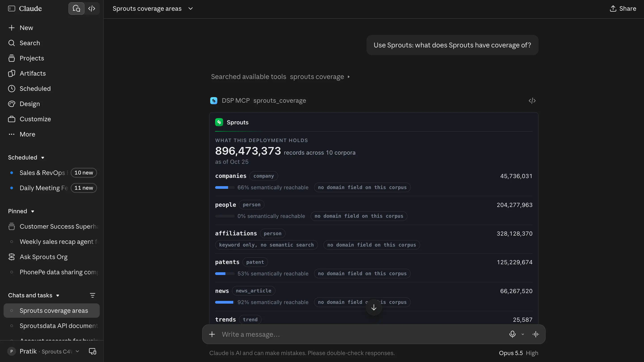Viewport: 644px width, 362px height.
Task: Collapse the Pinned section
Action: click(21, 211)
